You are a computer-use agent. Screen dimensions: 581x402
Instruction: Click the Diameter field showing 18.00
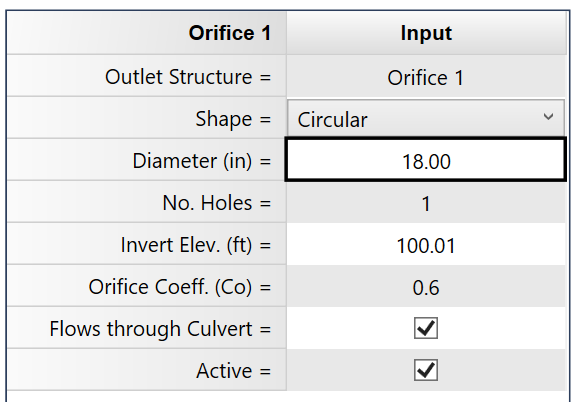(x=426, y=160)
